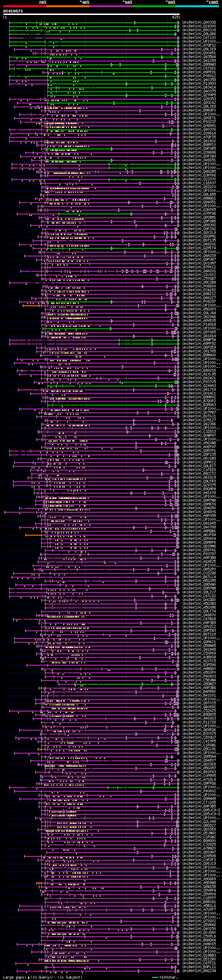The image size is (222, 980).
Task: Click label UniRef100_B9RS81
Action: pyautogui.click(x=199, y=902)
